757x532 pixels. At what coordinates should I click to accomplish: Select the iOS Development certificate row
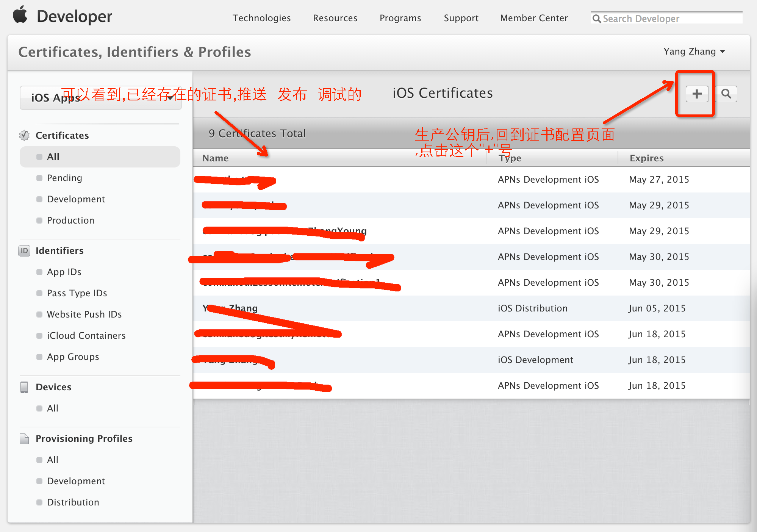click(x=471, y=360)
